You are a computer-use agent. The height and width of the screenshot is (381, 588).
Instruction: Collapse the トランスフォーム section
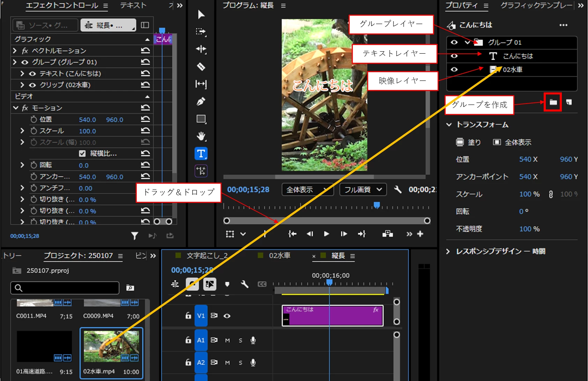(x=449, y=124)
